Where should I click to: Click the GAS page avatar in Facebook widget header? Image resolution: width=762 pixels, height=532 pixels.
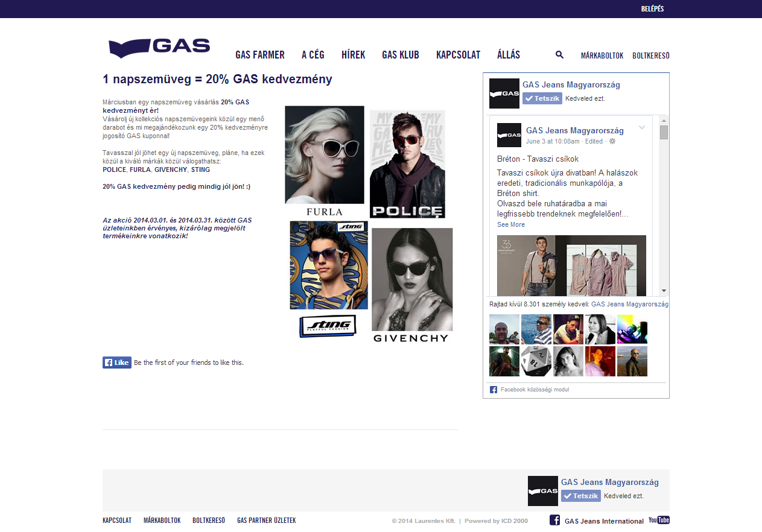[x=504, y=93]
